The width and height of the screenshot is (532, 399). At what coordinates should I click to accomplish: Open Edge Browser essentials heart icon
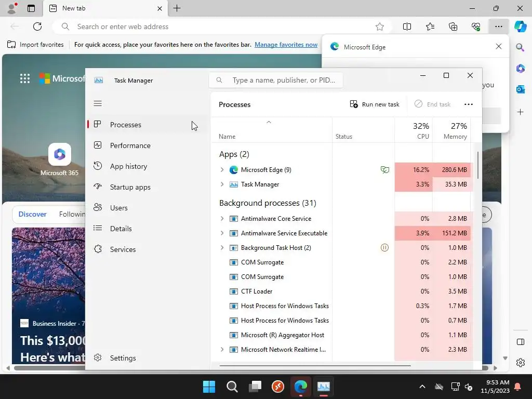(x=476, y=26)
